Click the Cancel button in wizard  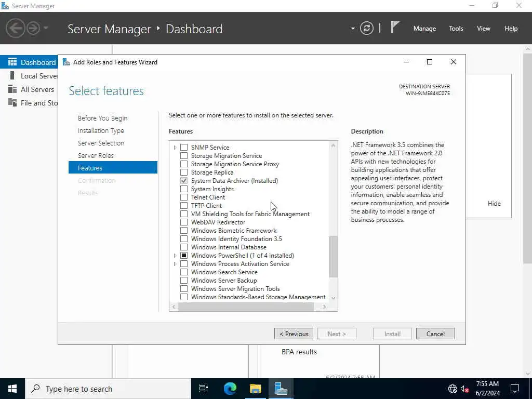click(435, 334)
